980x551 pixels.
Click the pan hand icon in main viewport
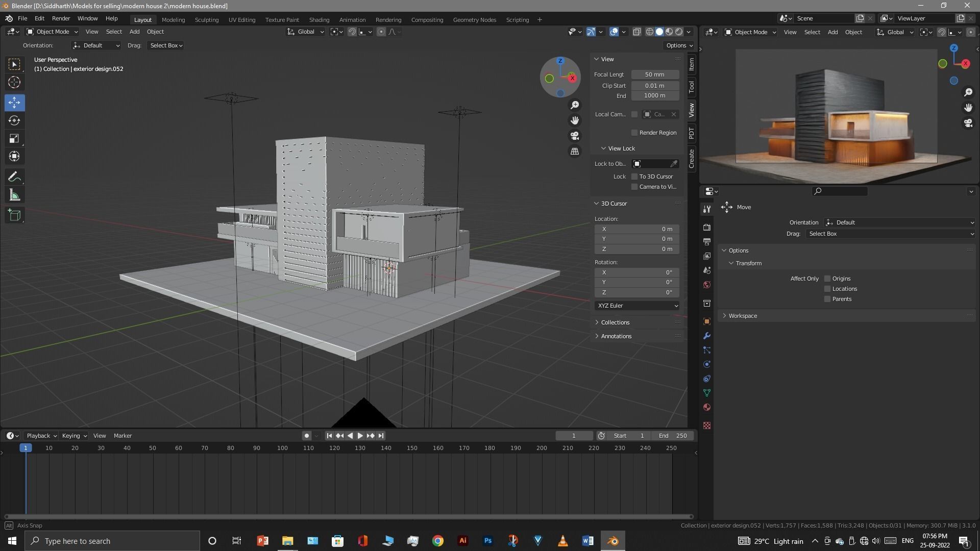pos(575,120)
